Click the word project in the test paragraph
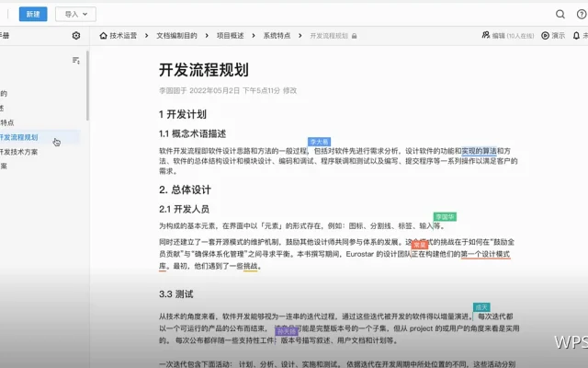Screen dimensions: 588x368 coord(421,328)
